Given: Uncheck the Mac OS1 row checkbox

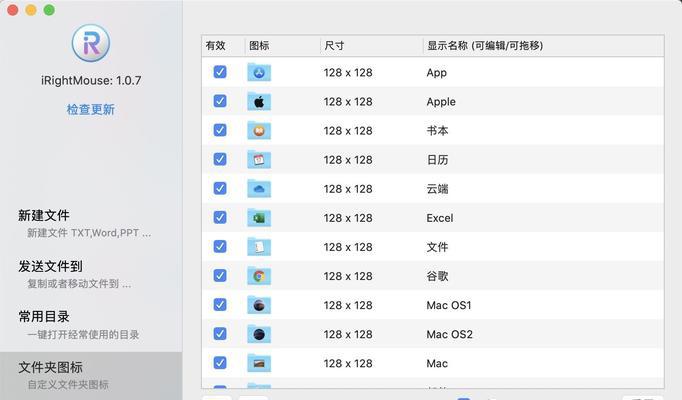Looking at the screenshot, I should pos(220,305).
